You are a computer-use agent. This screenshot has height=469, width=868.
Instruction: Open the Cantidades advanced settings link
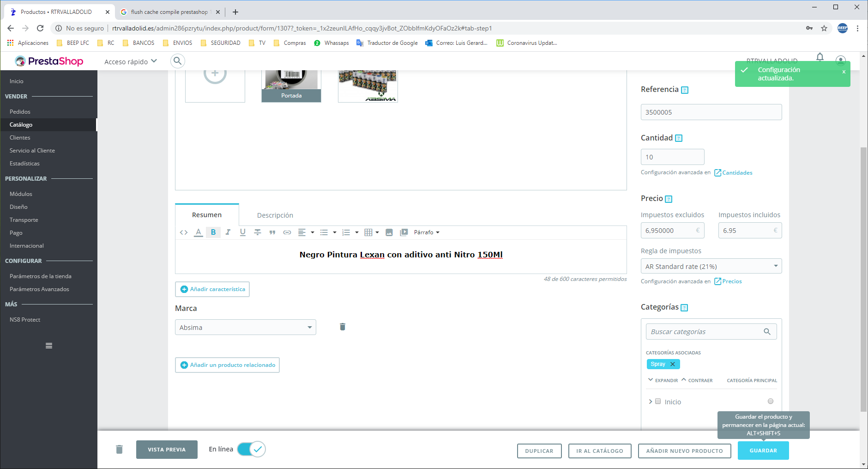coord(733,173)
